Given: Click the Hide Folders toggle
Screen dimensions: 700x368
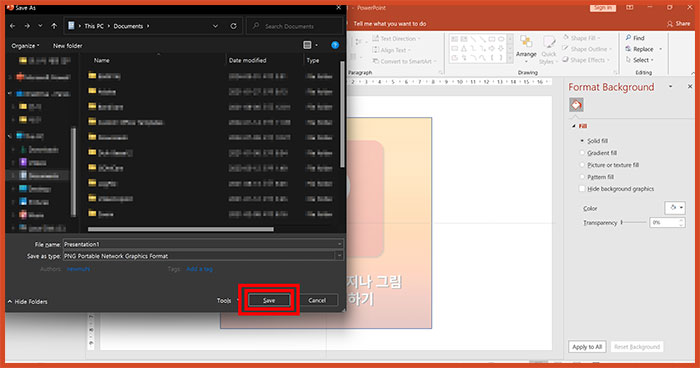Looking at the screenshot, I should 27,302.
